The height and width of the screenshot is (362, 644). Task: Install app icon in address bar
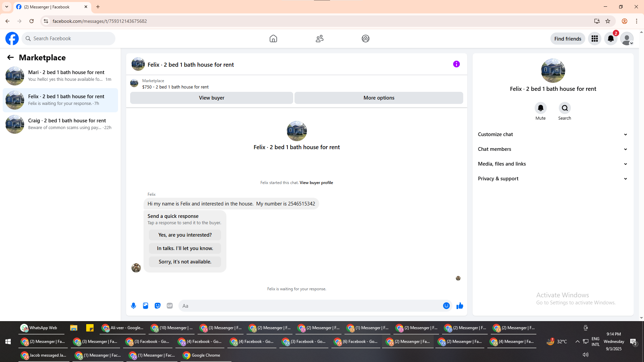pos(597,21)
